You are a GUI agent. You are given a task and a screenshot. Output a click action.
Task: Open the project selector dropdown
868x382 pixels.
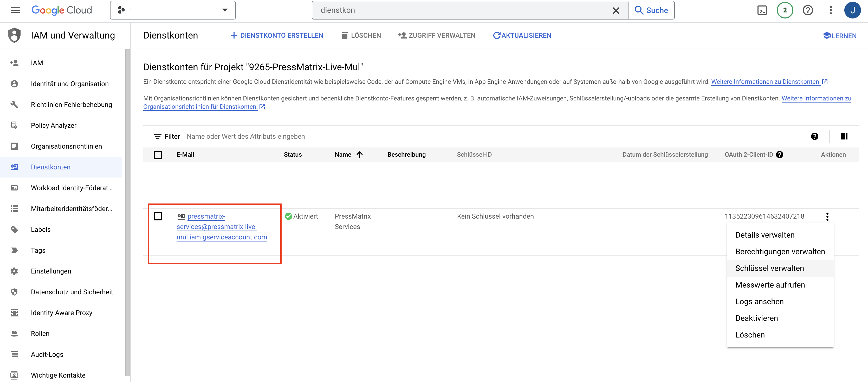tap(173, 10)
